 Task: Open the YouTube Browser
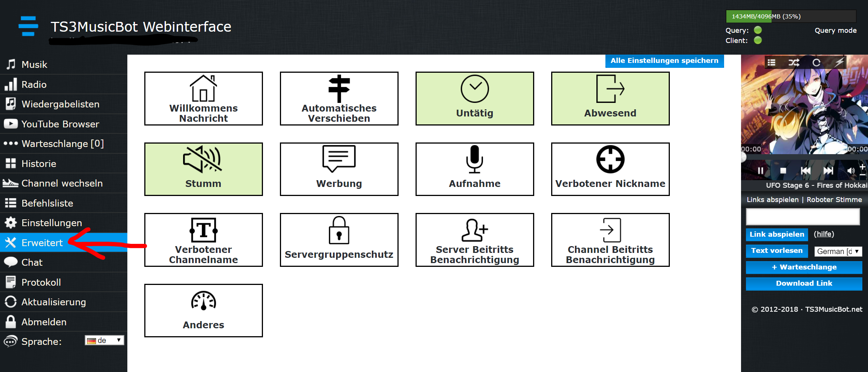coord(64,124)
